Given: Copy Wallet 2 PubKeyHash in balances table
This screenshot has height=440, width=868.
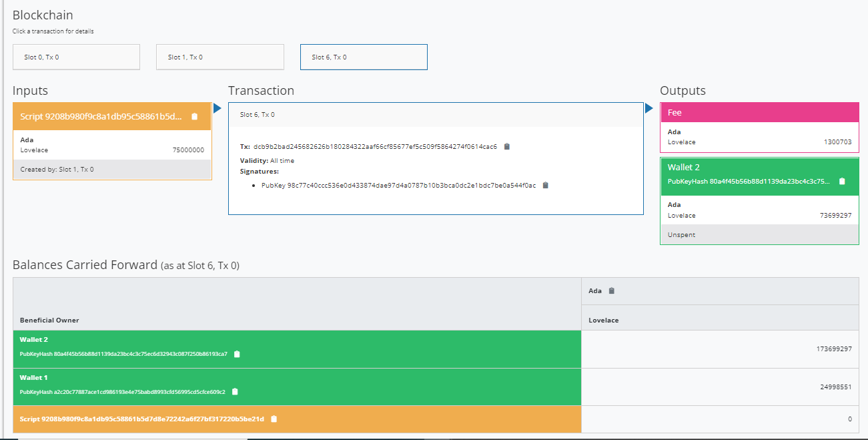Looking at the screenshot, I should click(x=237, y=354).
